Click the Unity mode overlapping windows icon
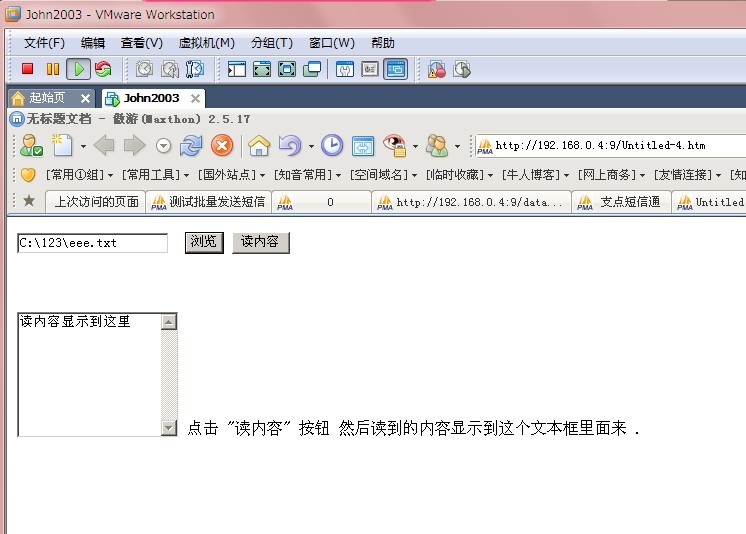The image size is (746, 534). tap(312, 69)
